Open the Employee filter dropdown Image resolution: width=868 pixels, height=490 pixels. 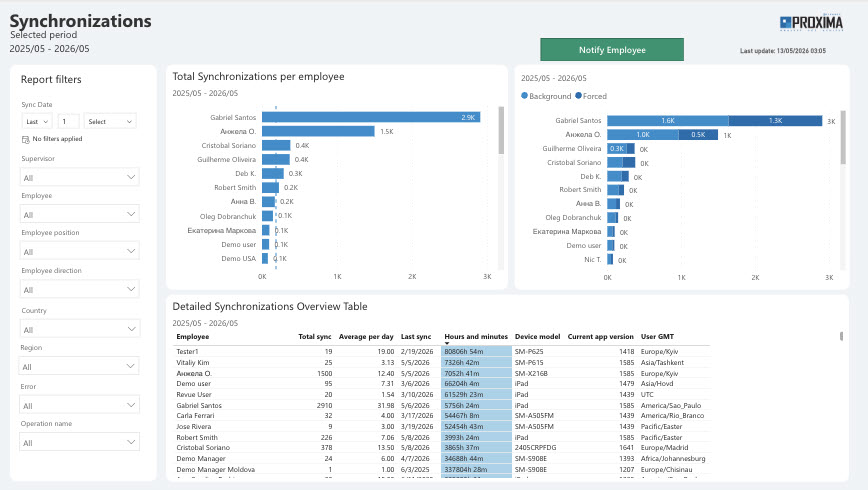coord(79,214)
